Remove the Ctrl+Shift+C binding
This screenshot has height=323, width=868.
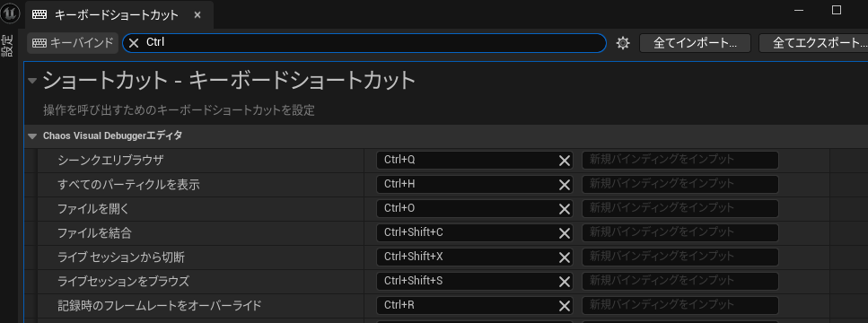click(x=564, y=233)
